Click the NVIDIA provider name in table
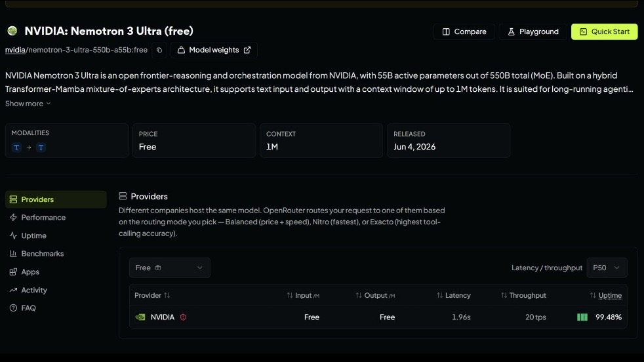This screenshot has height=362, width=644. 162,317
